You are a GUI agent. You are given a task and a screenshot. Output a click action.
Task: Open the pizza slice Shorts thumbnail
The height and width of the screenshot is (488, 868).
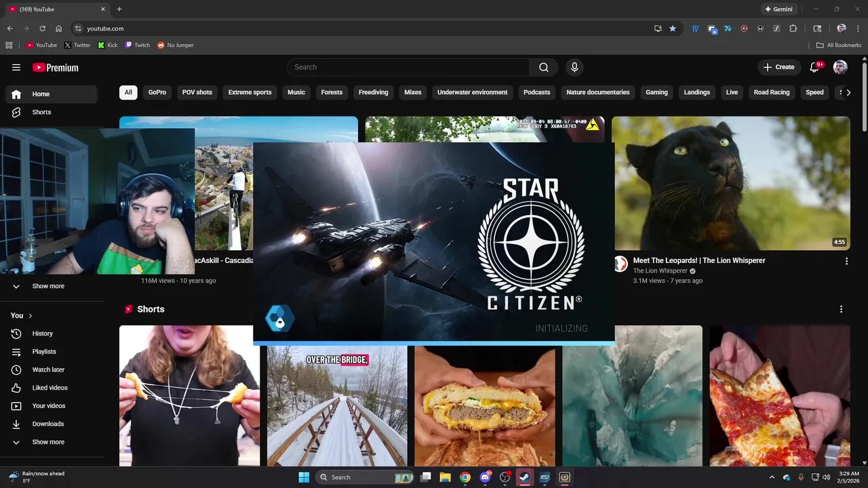coord(780,396)
